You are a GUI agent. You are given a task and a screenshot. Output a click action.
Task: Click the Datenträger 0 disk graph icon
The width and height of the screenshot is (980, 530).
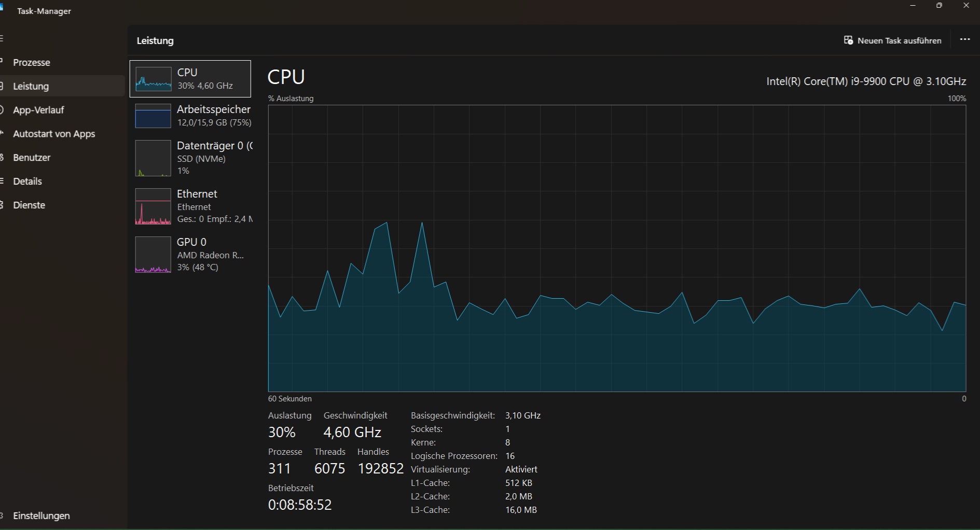coord(153,158)
